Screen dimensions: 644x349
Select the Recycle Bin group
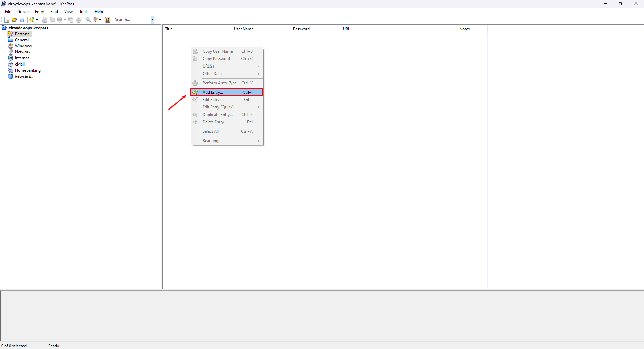point(24,76)
